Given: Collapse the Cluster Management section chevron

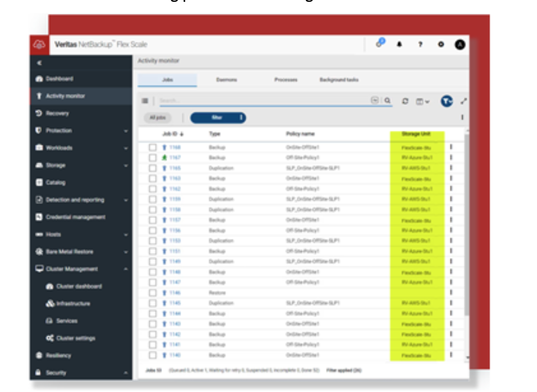Looking at the screenshot, I should click(x=126, y=269).
